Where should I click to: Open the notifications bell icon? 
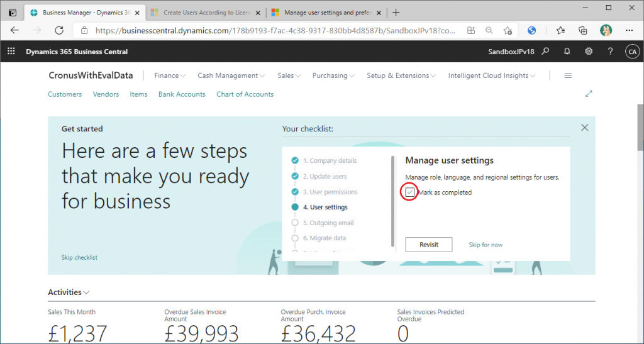567,52
